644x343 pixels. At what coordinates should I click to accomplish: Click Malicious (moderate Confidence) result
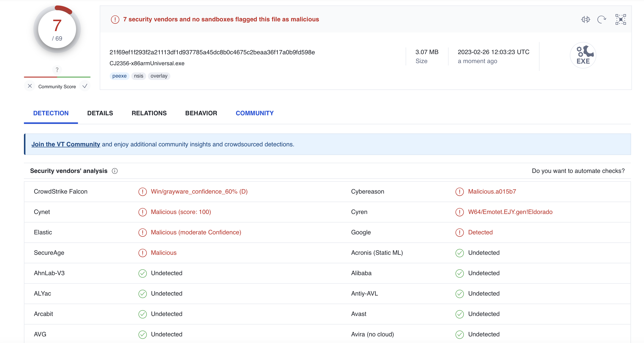[196, 232]
